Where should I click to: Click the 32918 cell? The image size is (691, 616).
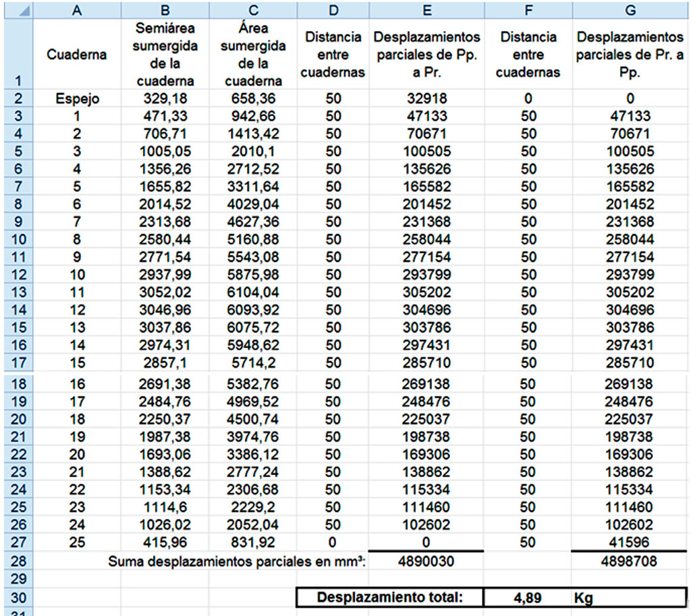[x=426, y=99]
